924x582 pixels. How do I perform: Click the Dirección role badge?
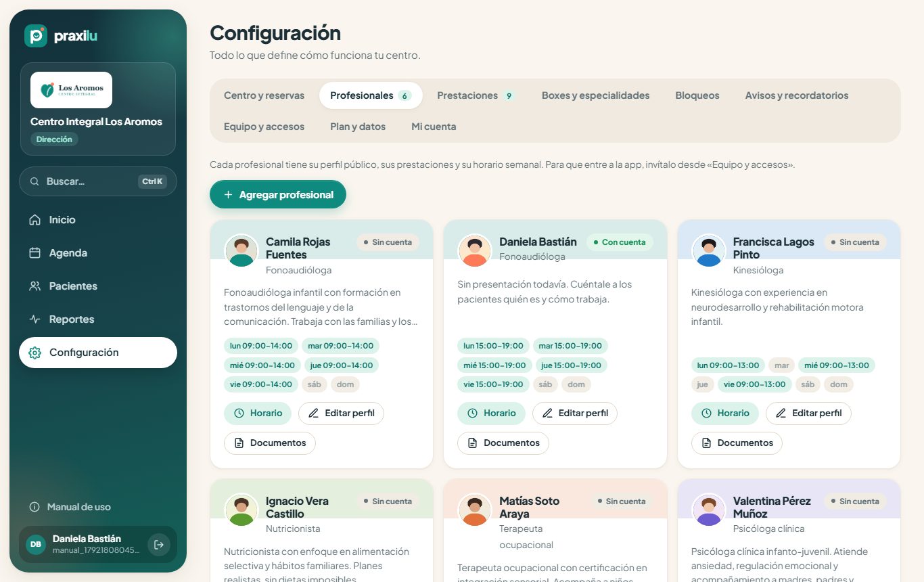54,139
